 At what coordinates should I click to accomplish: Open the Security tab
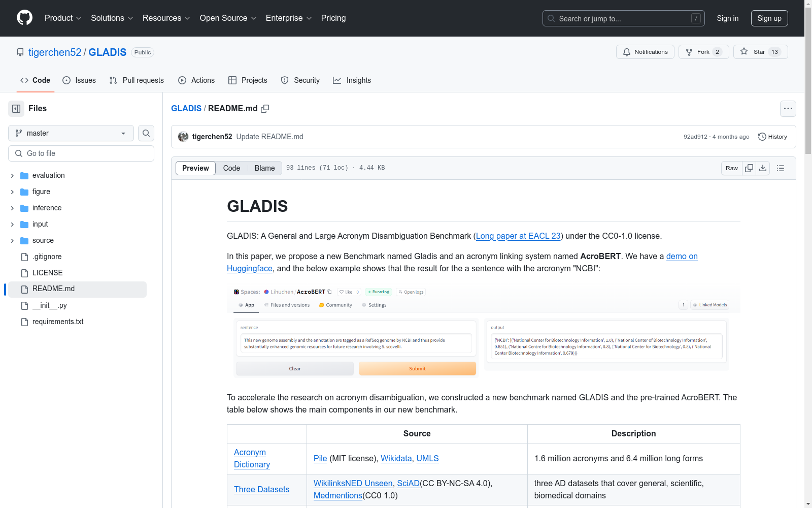pyautogui.click(x=300, y=80)
